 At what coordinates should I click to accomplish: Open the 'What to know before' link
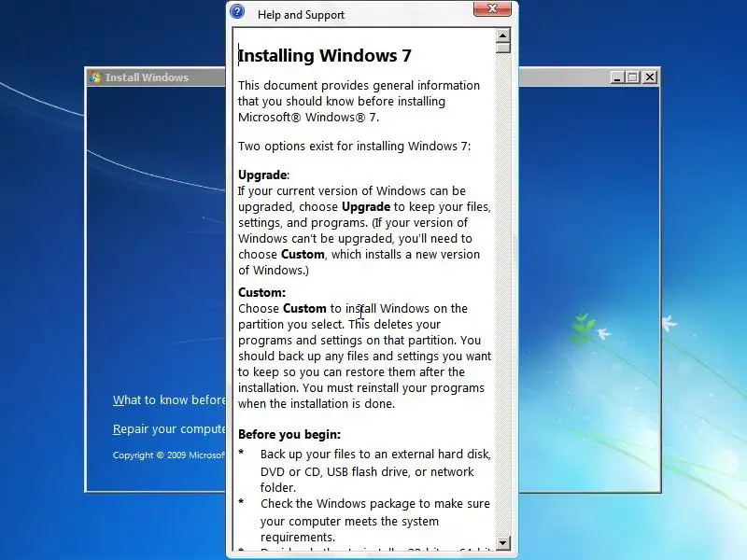tap(170, 400)
